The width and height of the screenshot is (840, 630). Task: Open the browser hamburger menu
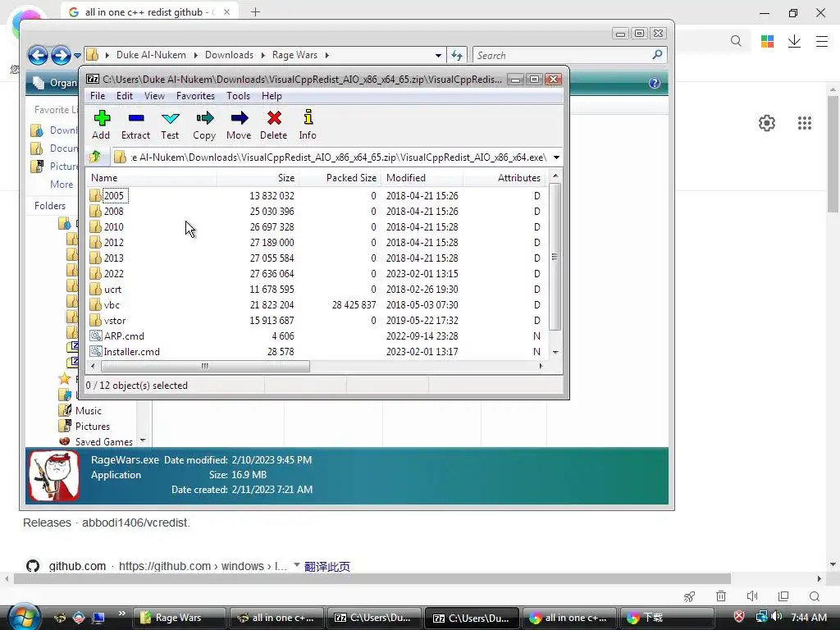822,41
